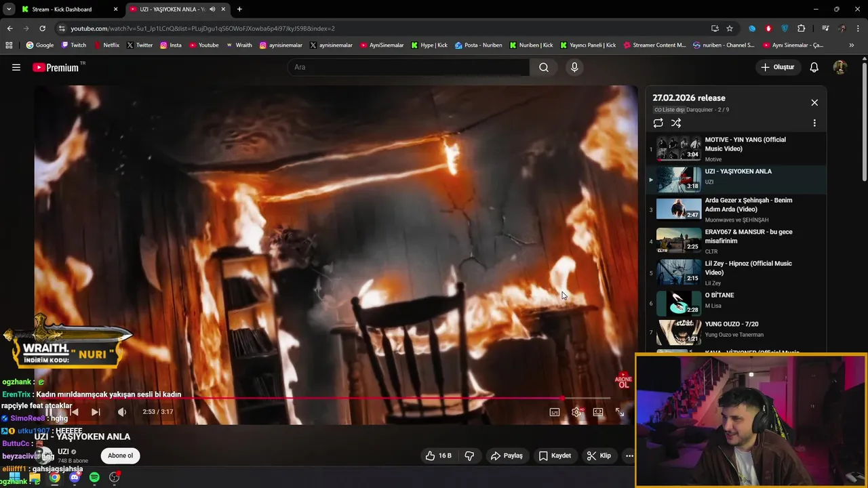Open the red shield extension icon
Viewport: 868px width, 488px height.
pyautogui.click(x=768, y=28)
